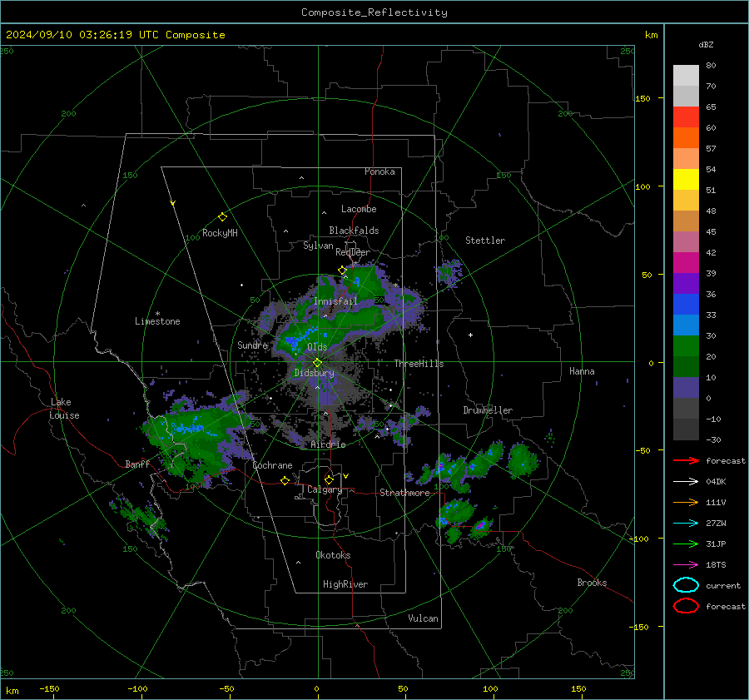Select the bright red swatch in dBZ scale
Viewport: 749px width, 700px height.
point(686,117)
